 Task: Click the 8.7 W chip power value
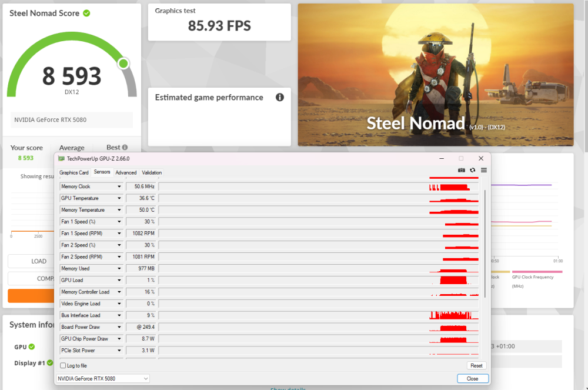(x=141, y=339)
